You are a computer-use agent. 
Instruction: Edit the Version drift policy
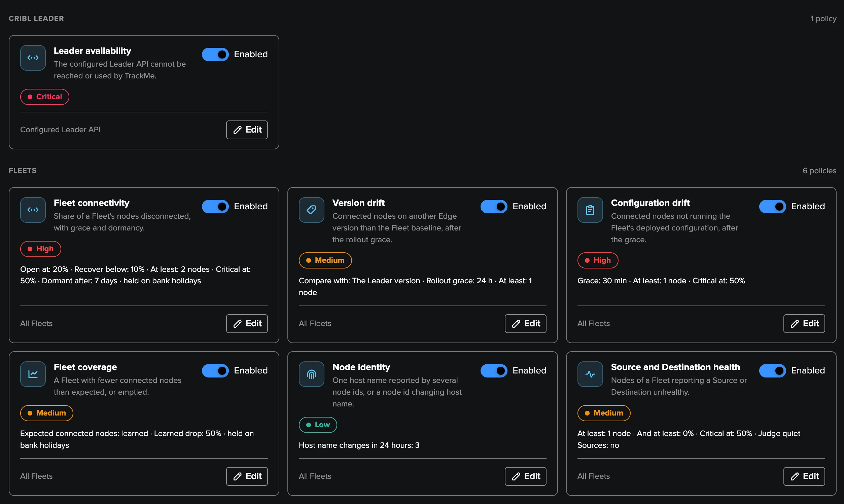coord(525,323)
